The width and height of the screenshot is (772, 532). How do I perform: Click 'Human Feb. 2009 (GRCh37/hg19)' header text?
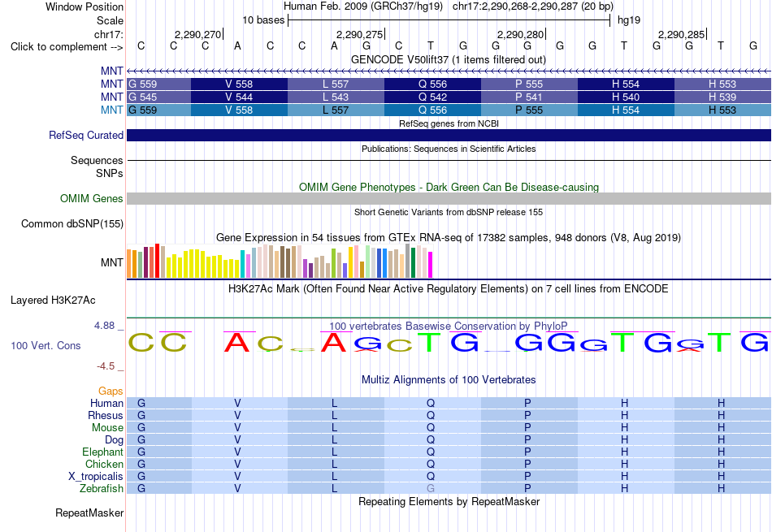[x=363, y=6]
